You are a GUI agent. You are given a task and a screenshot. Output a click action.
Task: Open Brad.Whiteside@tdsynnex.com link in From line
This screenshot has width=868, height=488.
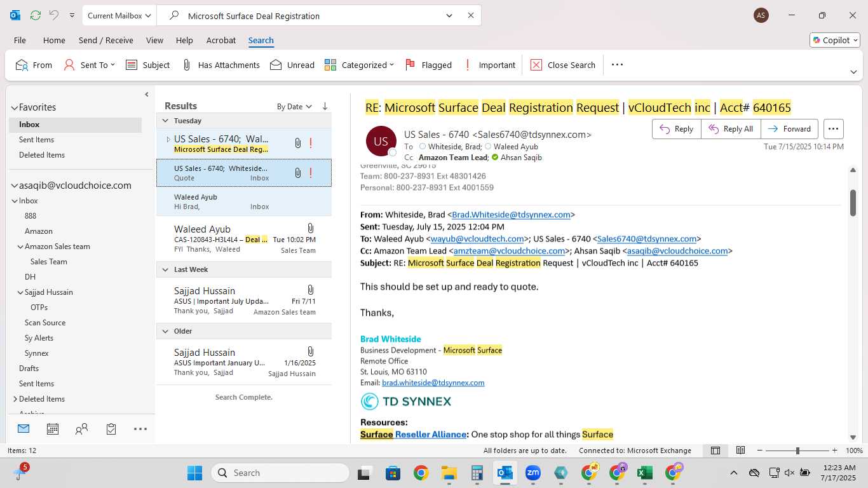pyautogui.click(x=511, y=215)
